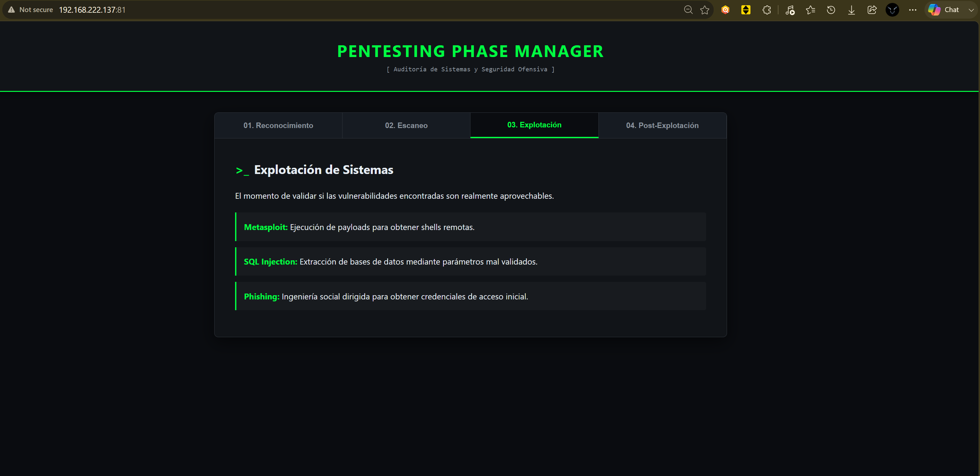The width and height of the screenshot is (980, 476).
Task: Switch to the 02. Escaneo tab
Action: click(406, 125)
